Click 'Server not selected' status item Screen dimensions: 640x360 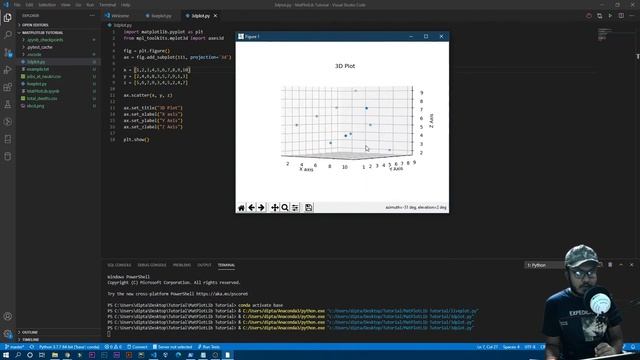172,347
